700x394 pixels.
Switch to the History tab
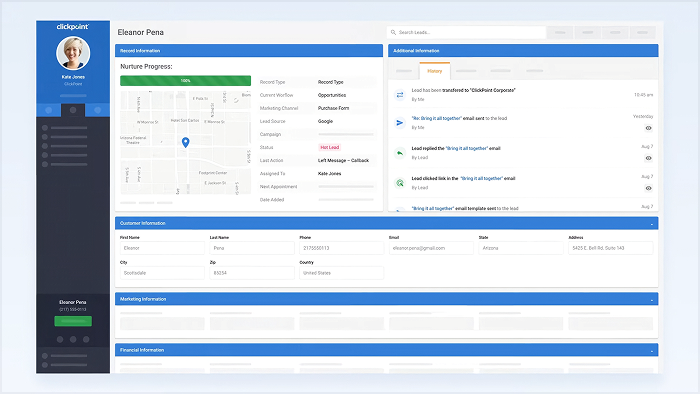[434, 71]
